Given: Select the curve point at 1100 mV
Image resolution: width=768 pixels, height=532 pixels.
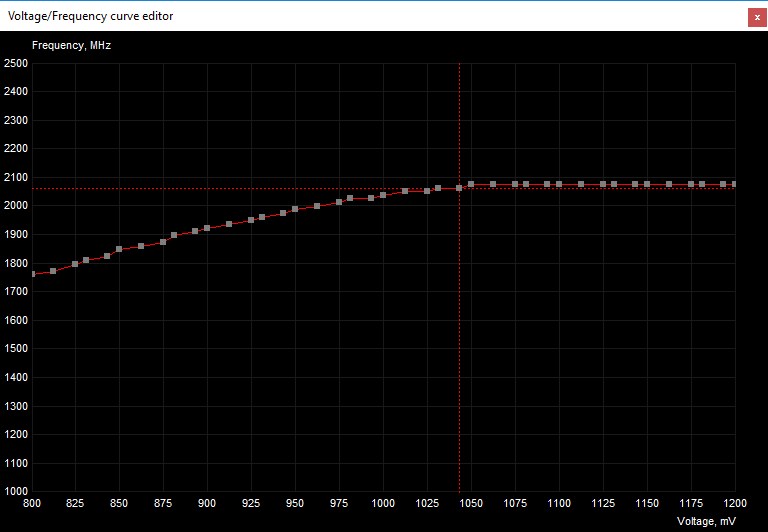Looking at the screenshot, I should tap(559, 184).
